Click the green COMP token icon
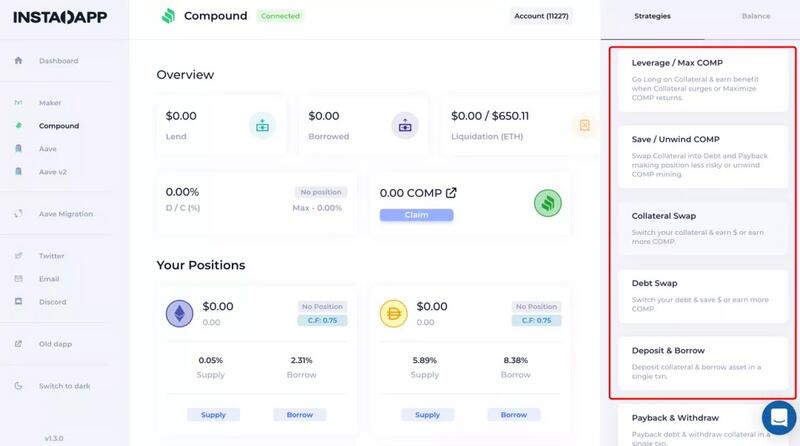The image size is (800, 446). coord(547,203)
